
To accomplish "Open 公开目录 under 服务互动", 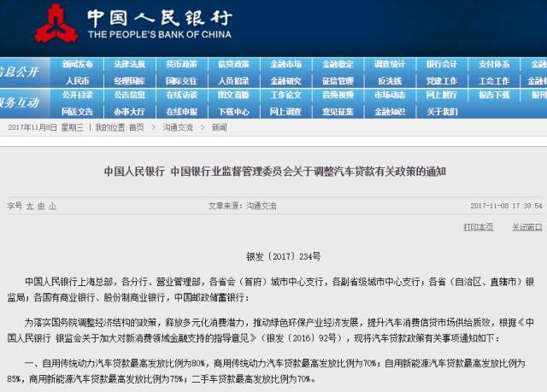I will click(x=78, y=95).
